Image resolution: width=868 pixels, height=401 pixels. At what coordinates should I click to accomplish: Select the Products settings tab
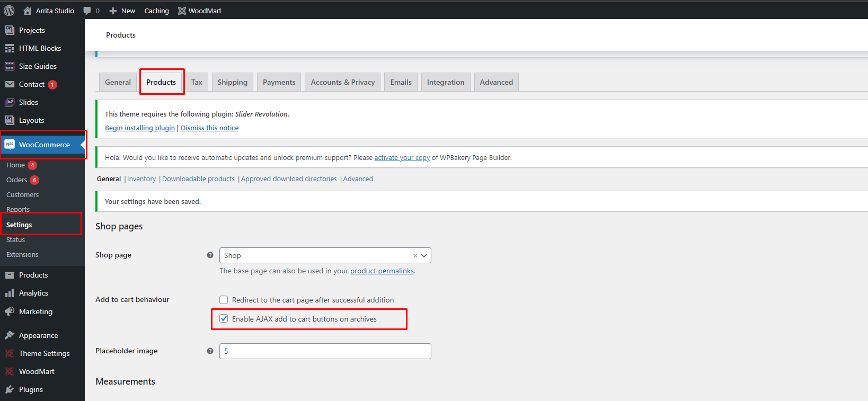161,82
